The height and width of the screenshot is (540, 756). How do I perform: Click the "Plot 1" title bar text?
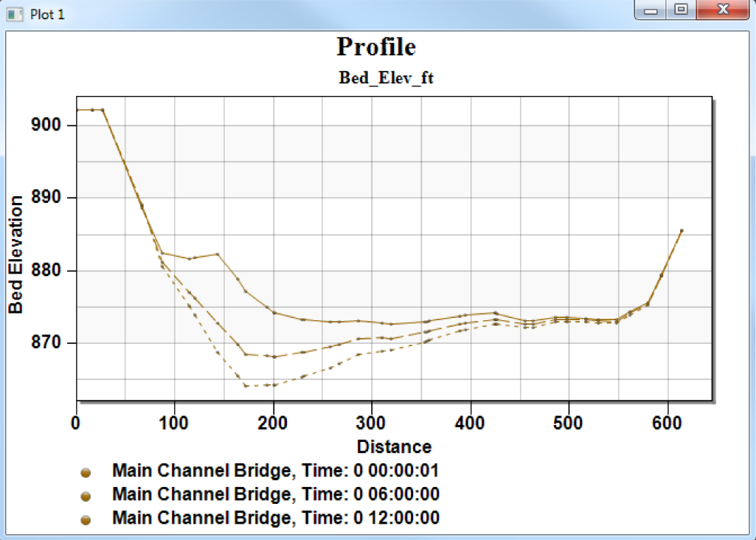[x=46, y=14]
